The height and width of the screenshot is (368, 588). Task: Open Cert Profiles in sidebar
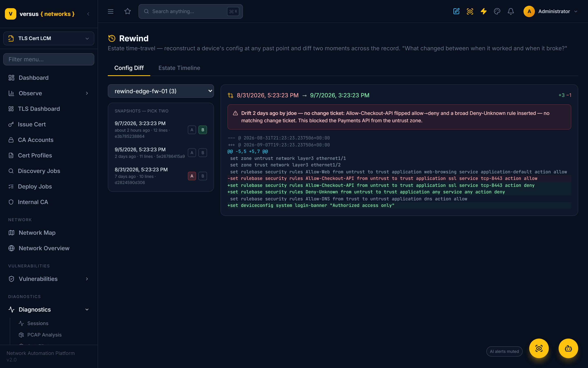pyautogui.click(x=49, y=155)
